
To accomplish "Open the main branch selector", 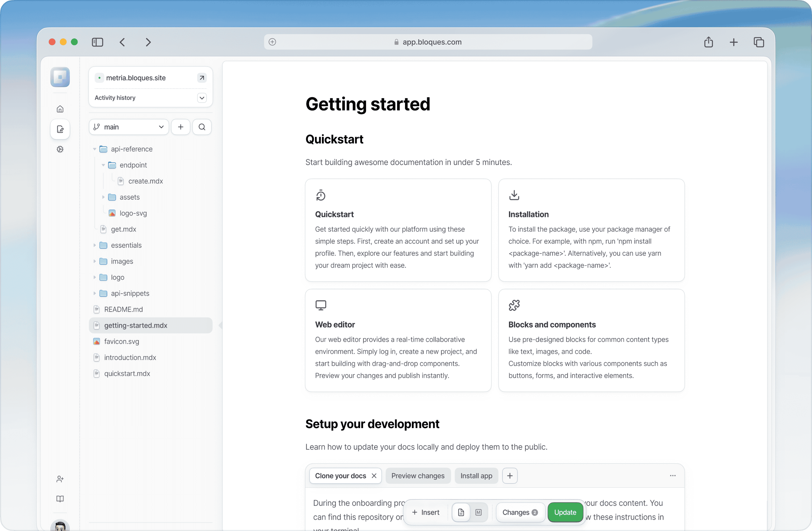I will coord(128,127).
